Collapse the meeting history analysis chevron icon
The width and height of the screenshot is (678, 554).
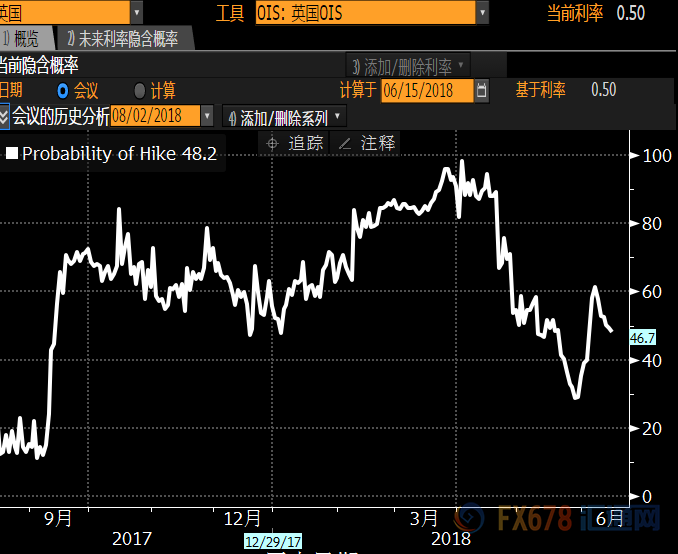(5, 116)
